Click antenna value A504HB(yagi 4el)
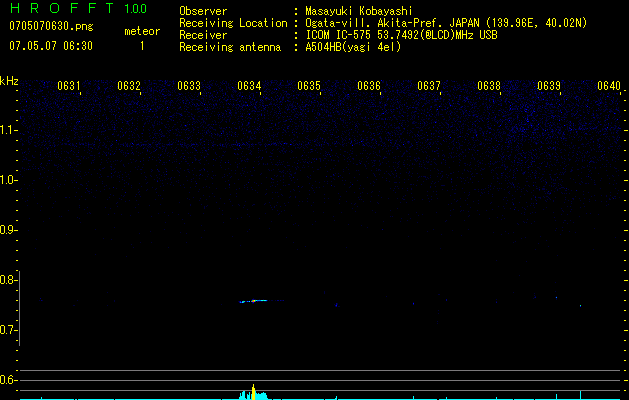 click(353, 47)
